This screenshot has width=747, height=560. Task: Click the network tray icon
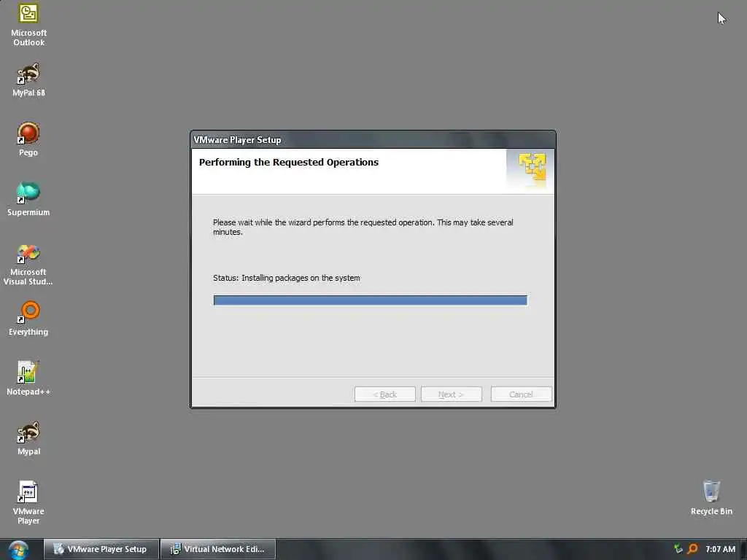(678, 549)
